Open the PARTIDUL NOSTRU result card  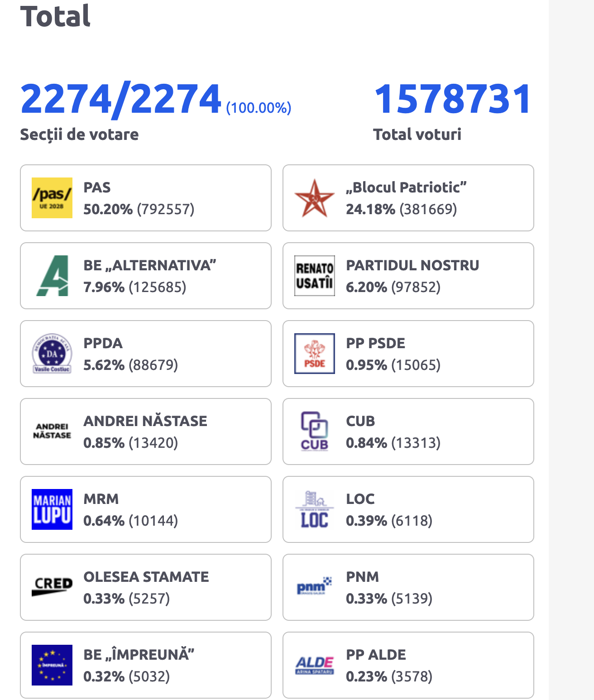click(408, 276)
